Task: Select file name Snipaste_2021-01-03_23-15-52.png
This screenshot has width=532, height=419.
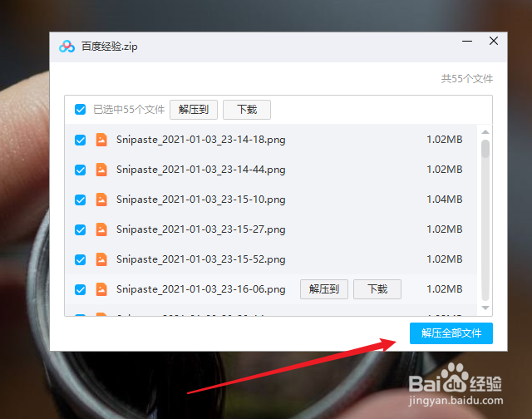Action: pos(201,259)
